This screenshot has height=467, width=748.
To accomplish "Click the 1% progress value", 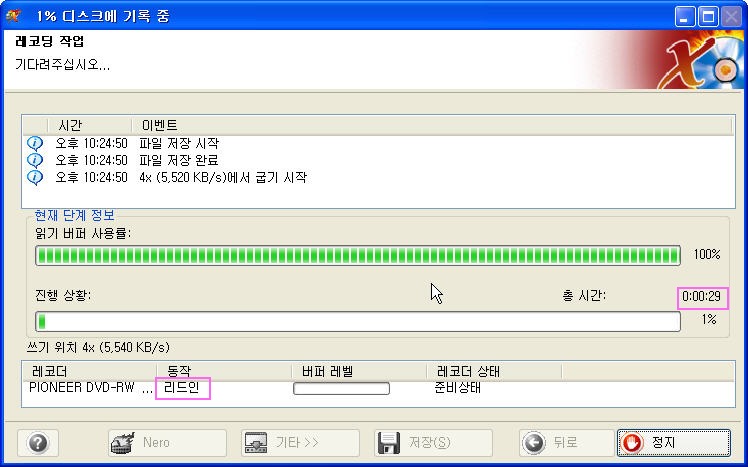I will point(709,319).
